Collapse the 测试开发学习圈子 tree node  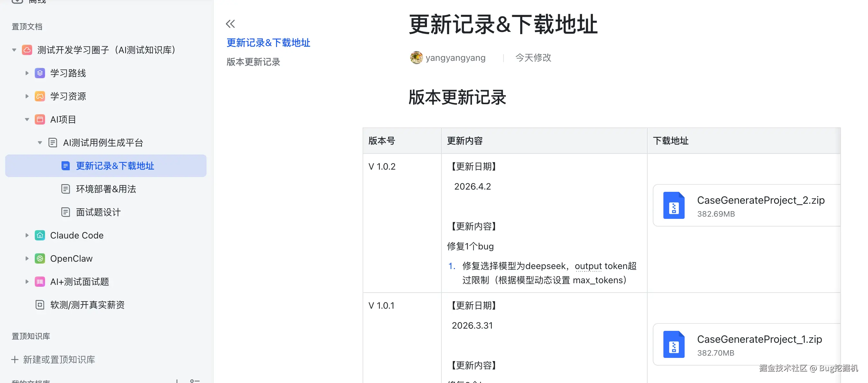(x=14, y=50)
